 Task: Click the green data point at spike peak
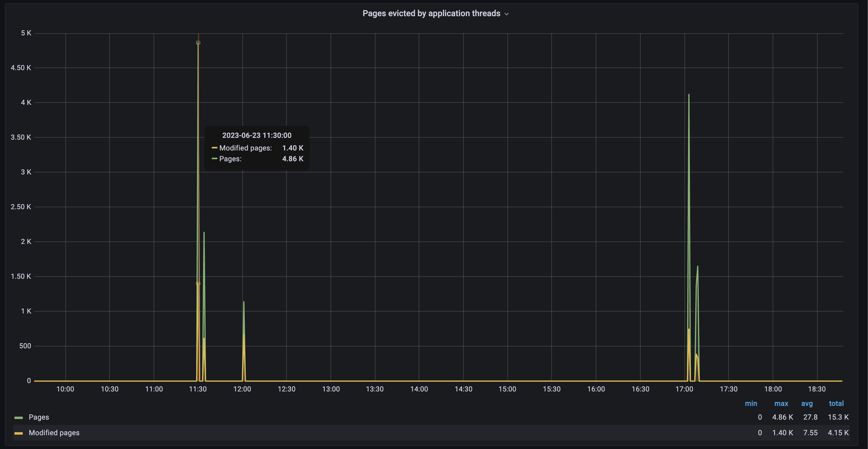coord(198,43)
